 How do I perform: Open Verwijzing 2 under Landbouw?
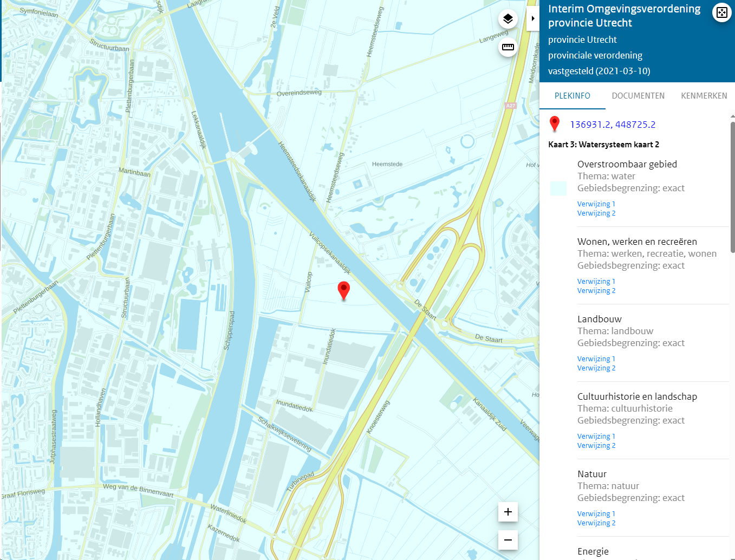click(x=596, y=368)
